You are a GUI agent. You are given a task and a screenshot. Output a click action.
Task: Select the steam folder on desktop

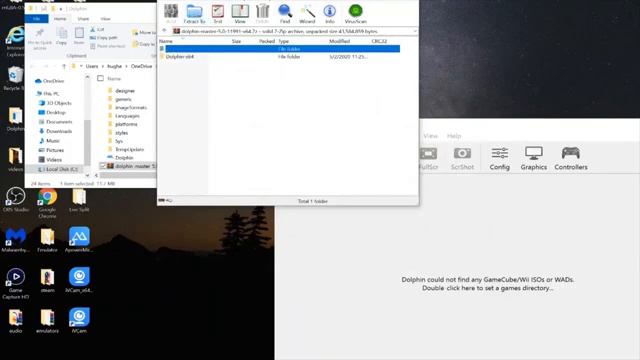47,280
